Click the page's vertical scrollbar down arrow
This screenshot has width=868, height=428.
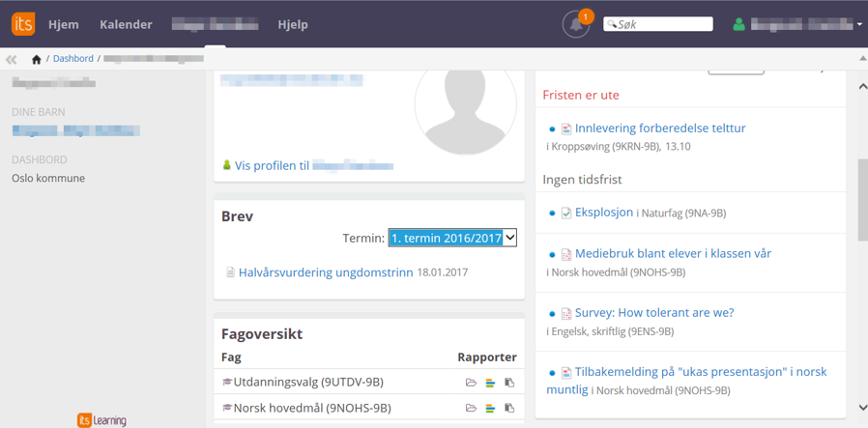862,408
